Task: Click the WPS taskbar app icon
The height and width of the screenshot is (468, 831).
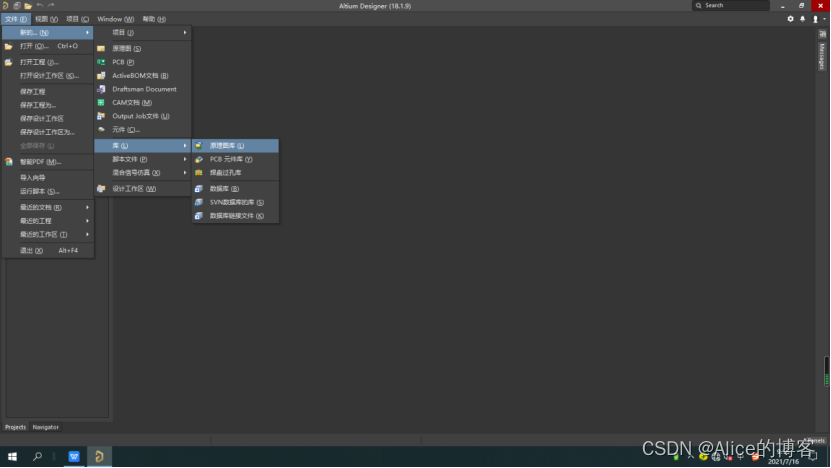Action: point(74,456)
